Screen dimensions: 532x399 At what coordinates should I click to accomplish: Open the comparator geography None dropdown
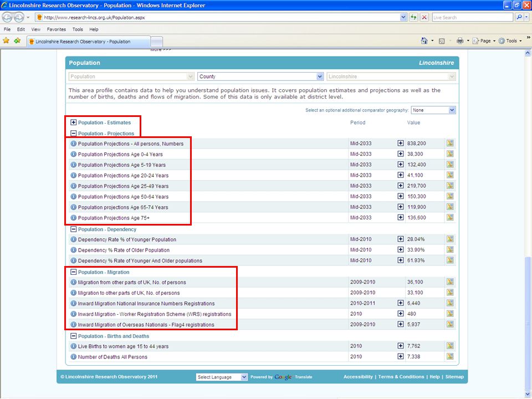pyautogui.click(x=433, y=110)
